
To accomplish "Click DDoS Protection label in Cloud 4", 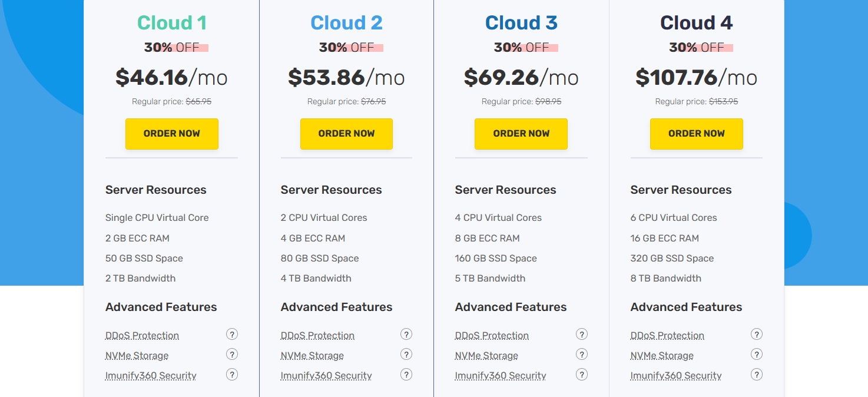I will click(x=667, y=336).
